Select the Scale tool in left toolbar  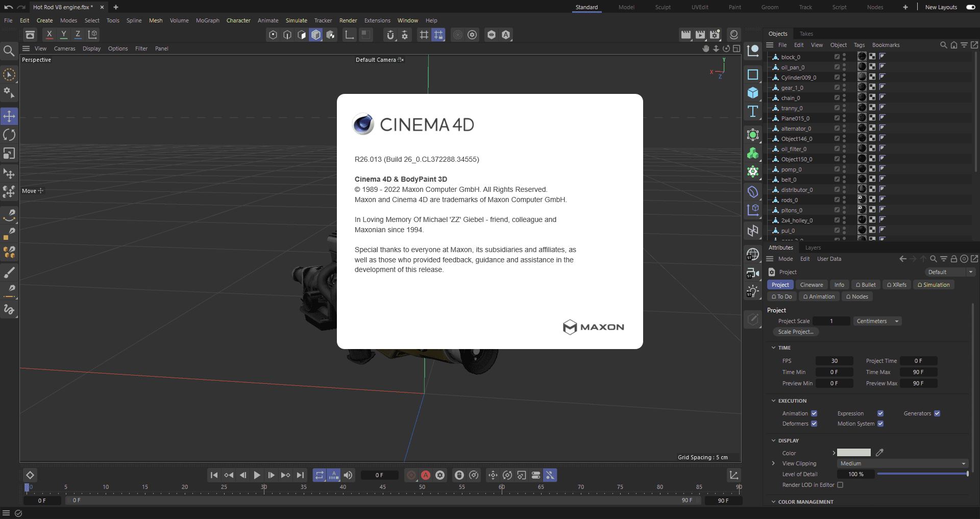pyautogui.click(x=9, y=153)
